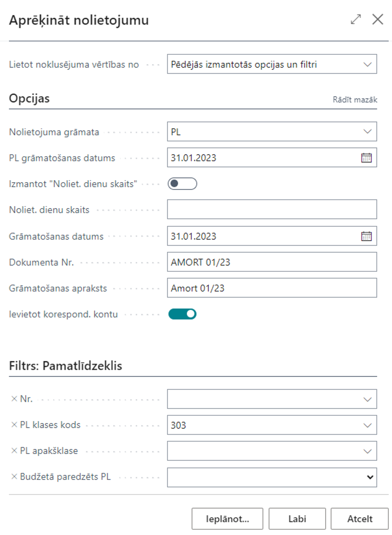Expand Budžetā paredzēts PL dropdown

[370, 477]
